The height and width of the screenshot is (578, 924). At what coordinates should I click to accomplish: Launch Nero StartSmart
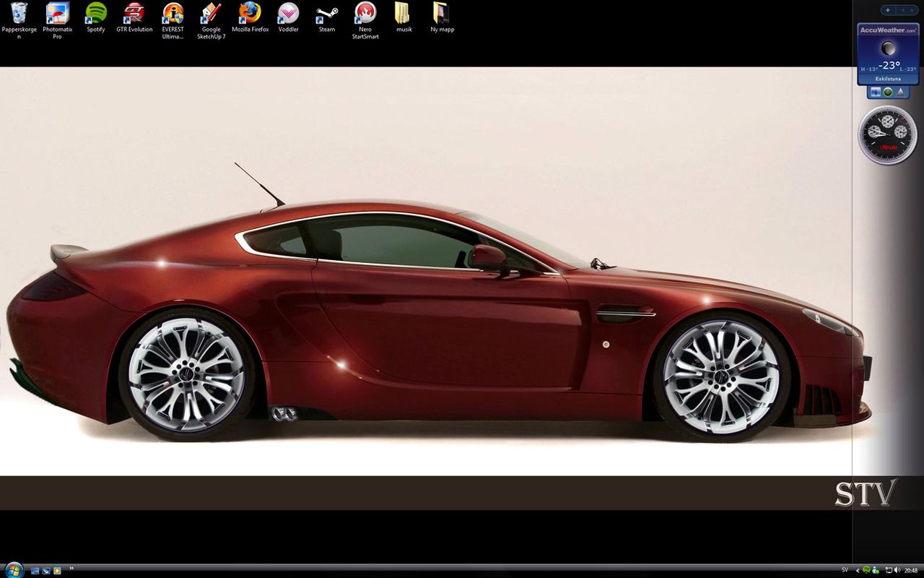tap(365, 14)
